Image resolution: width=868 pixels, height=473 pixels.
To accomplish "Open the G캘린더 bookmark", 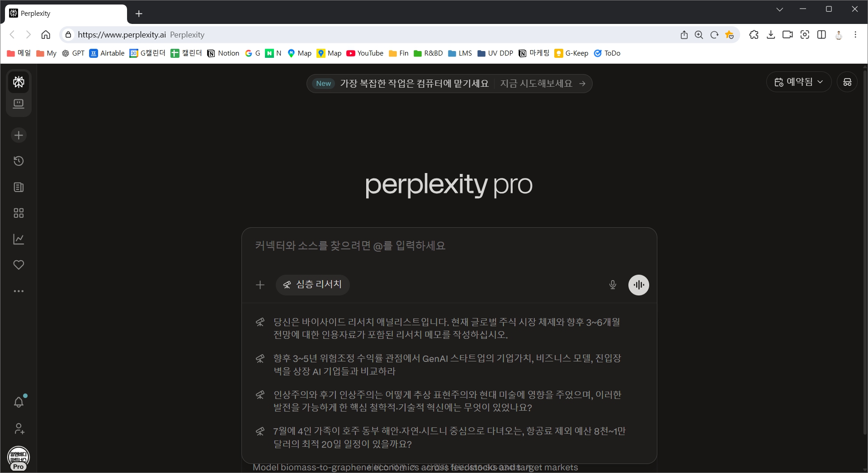I will pos(147,53).
